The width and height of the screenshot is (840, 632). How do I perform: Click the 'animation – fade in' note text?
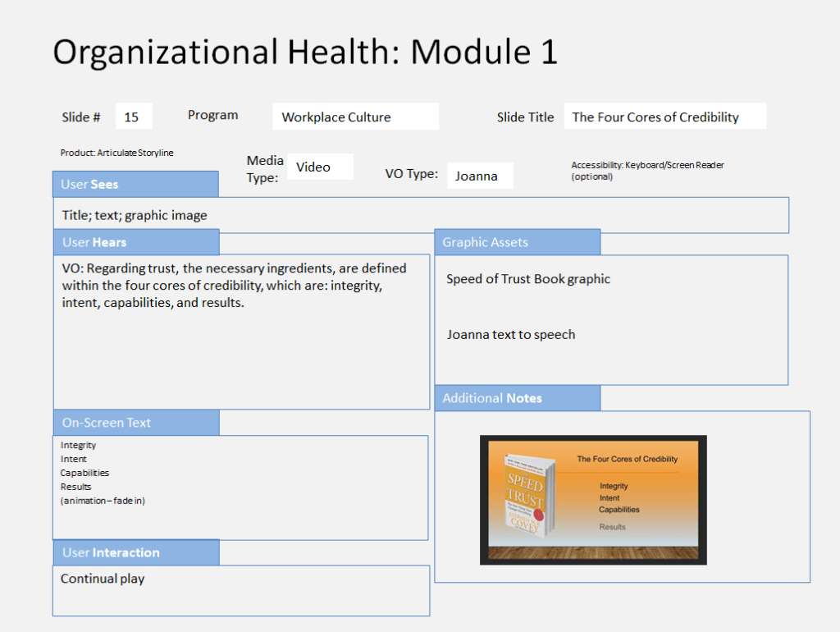pos(103,501)
